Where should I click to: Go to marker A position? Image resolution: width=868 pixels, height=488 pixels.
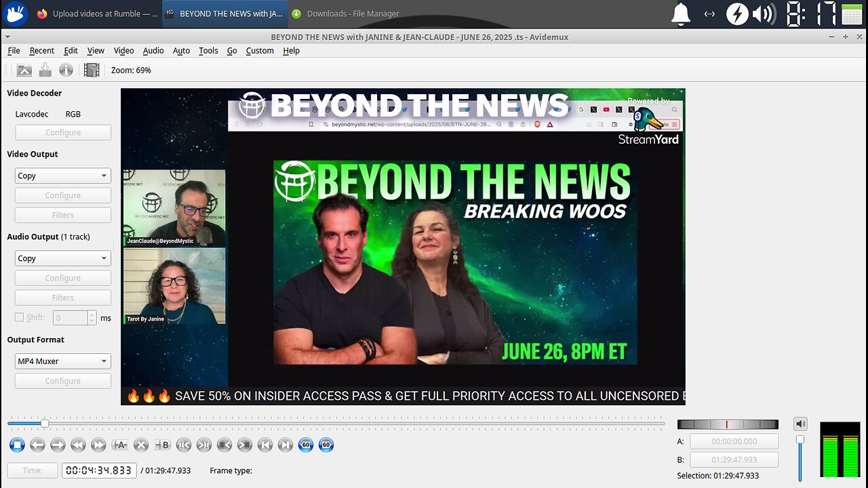coord(183,445)
